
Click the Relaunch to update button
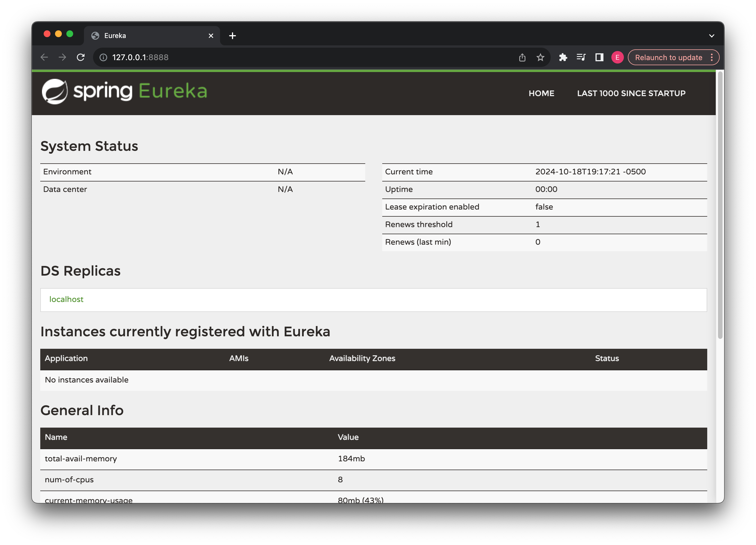[668, 57]
